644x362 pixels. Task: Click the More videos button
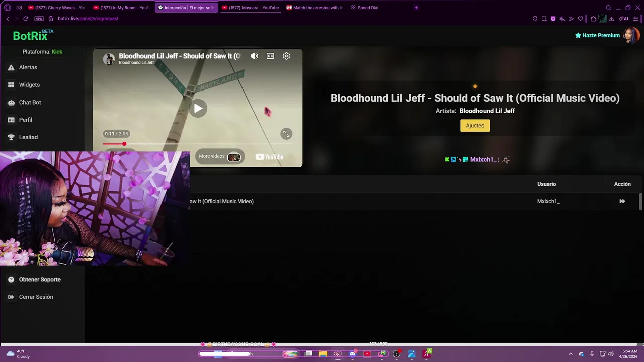tap(219, 156)
